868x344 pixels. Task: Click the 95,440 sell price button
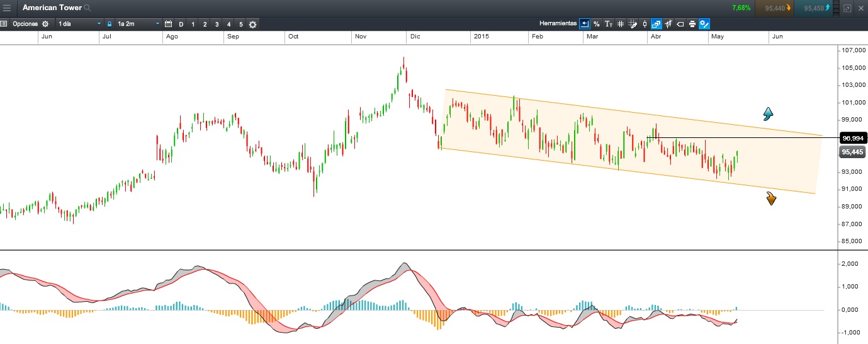774,8
